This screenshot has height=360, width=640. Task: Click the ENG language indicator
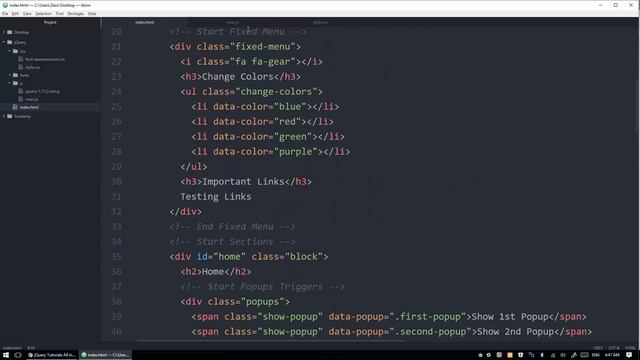[596, 355]
